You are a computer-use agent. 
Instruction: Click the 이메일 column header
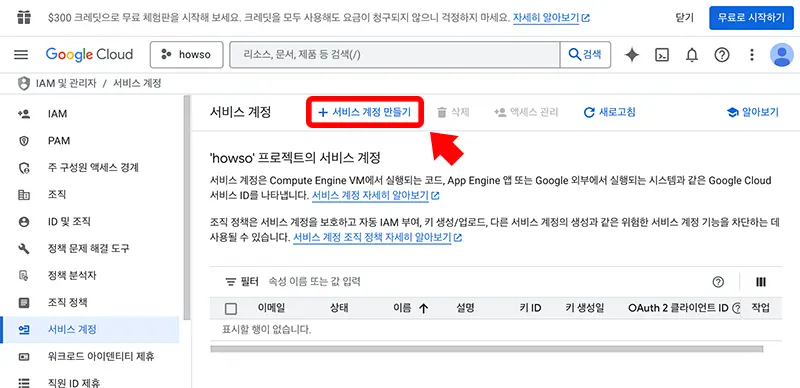(x=271, y=308)
